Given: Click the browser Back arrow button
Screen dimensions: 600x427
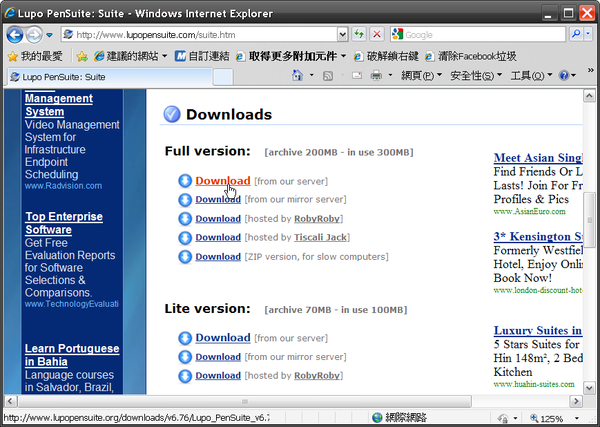Looking at the screenshot, I should pyautogui.click(x=15, y=35).
